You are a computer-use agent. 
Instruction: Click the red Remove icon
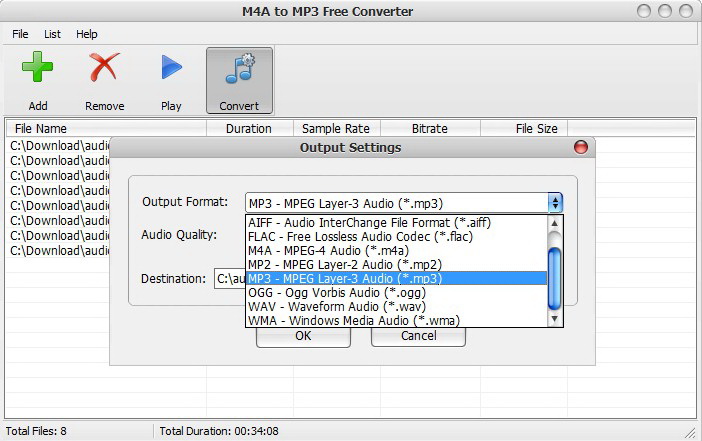click(x=104, y=69)
